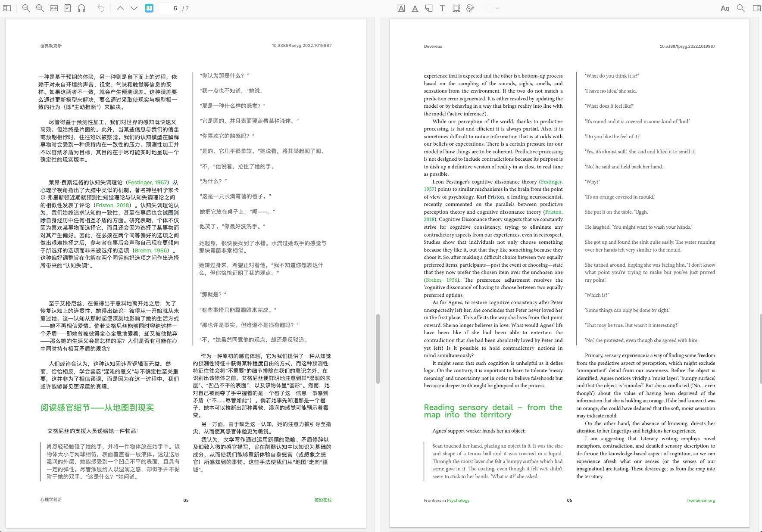This screenshot has height=532, width=762.
Task: Select the highlight text tool
Action: 401,8
